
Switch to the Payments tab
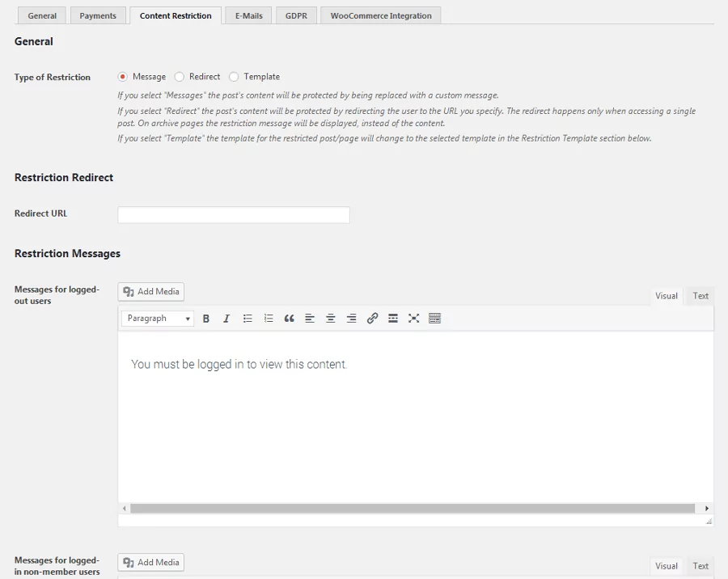[98, 15]
